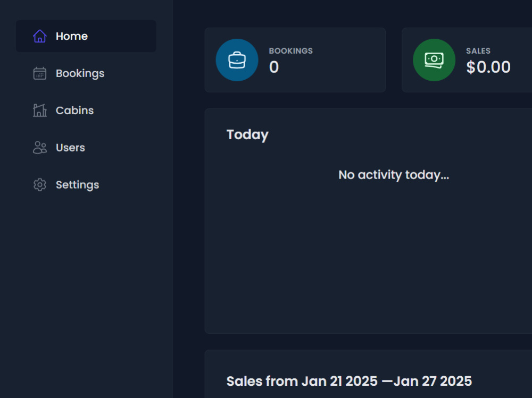This screenshot has width=532, height=398.
Task: Select the BOOKINGS stat label
Action: pos(291,51)
